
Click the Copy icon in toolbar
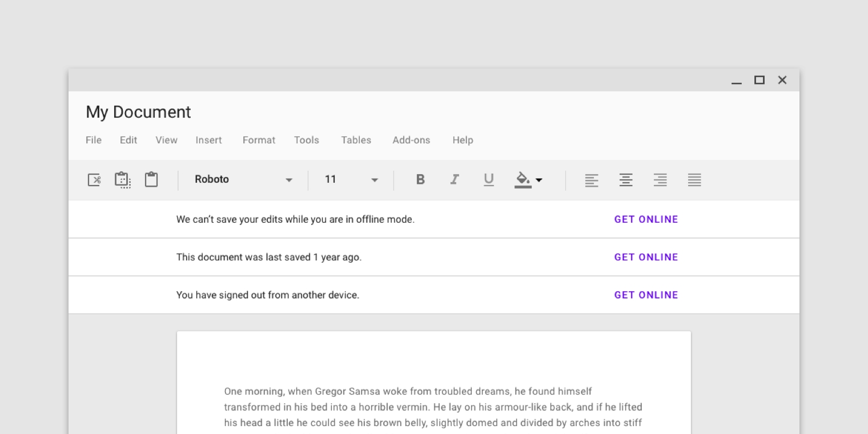pos(122,180)
